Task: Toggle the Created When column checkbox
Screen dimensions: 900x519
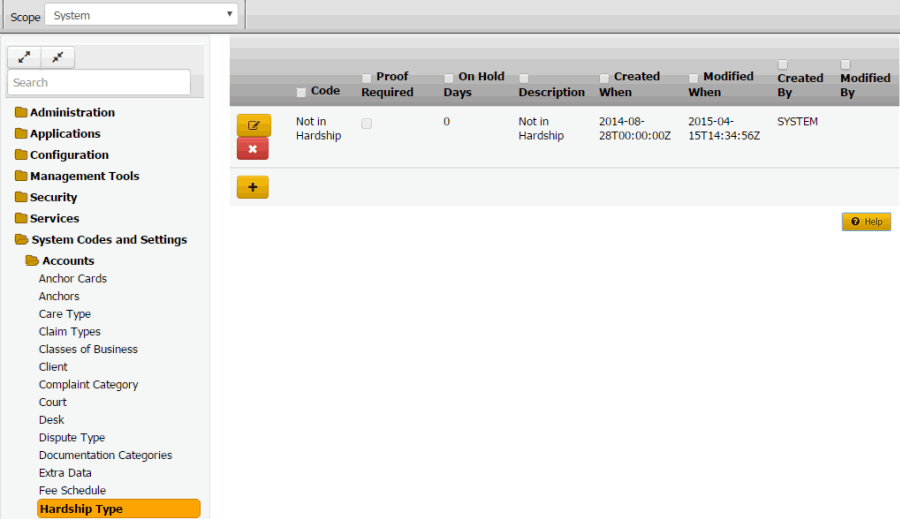Action: tap(605, 78)
